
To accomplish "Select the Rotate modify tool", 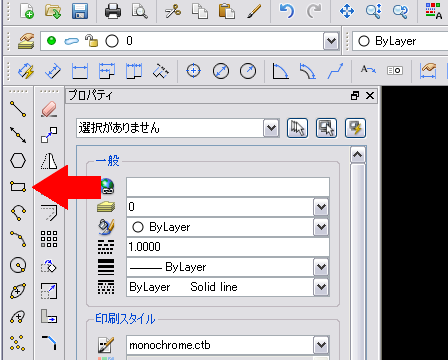I will coord(49,265).
